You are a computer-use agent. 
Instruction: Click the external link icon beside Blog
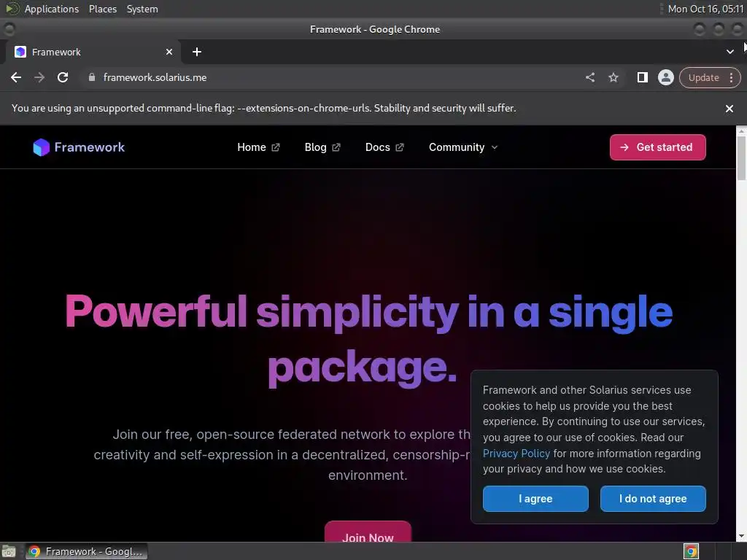click(336, 147)
